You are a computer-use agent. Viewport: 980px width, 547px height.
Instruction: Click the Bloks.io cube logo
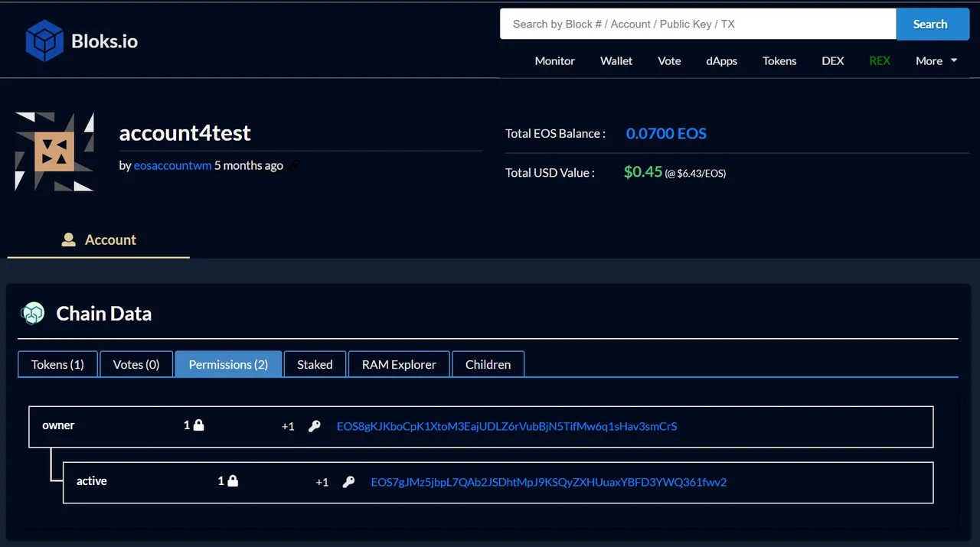(44, 40)
